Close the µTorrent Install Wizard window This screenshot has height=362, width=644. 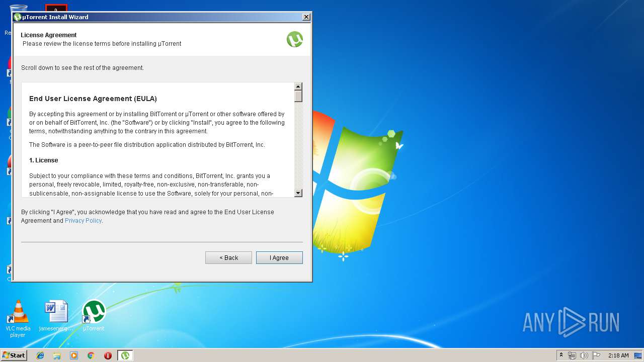306,17
